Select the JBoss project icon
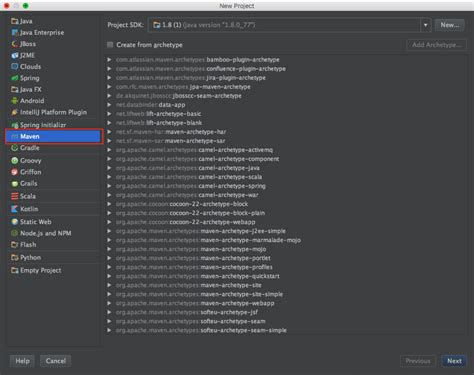This screenshot has width=474, height=375. (14, 44)
